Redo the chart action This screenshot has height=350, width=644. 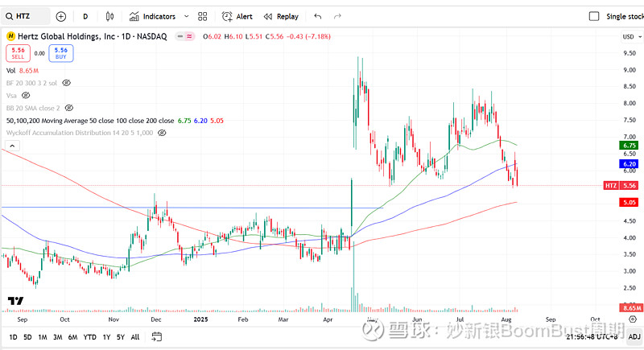[x=337, y=16]
